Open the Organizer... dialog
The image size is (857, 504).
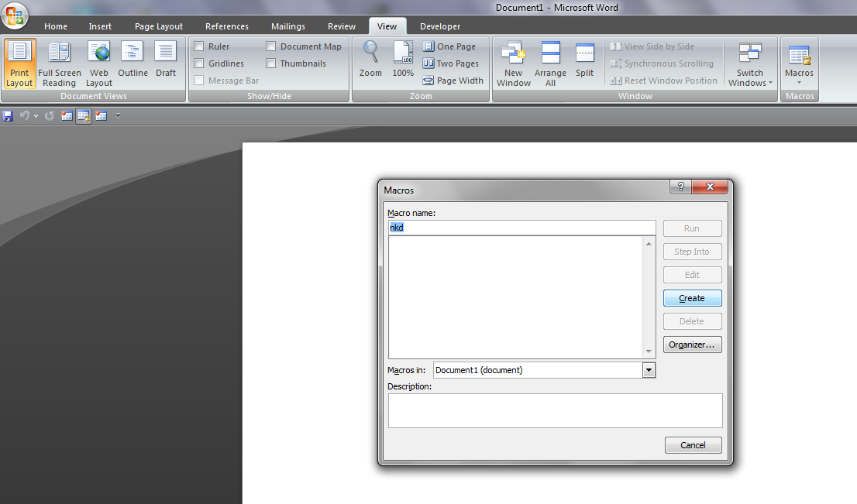point(692,345)
